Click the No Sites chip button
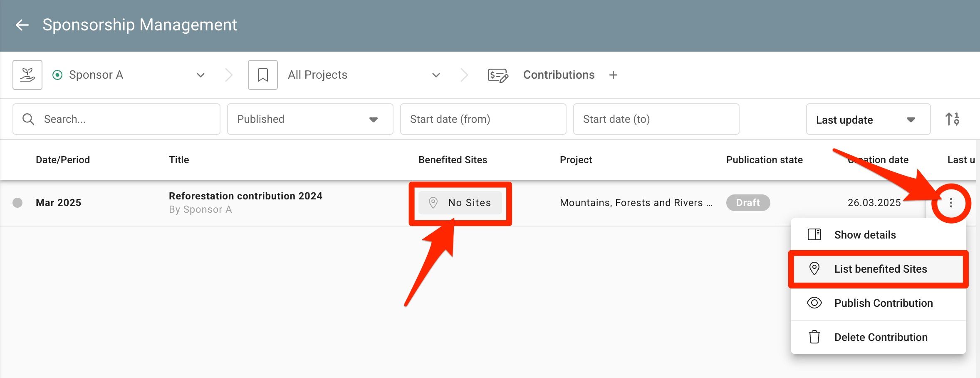The width and height of the screenshot is (980, 378). click(460, 203)
